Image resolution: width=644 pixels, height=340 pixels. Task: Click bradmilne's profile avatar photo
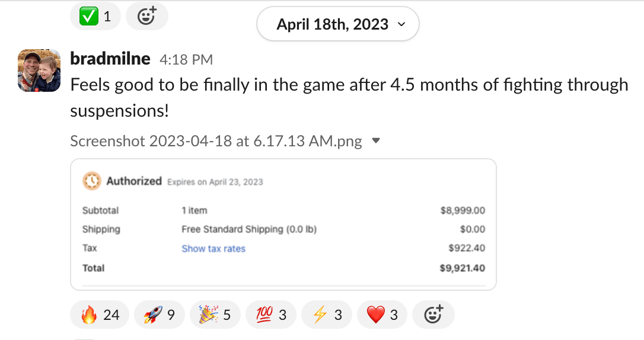click(x=39, y=70)
